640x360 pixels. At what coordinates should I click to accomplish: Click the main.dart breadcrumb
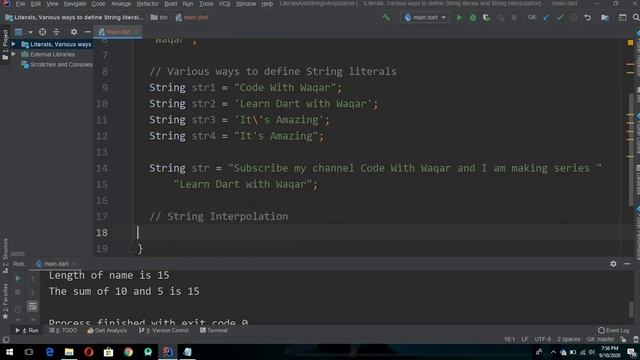[192, 18]
